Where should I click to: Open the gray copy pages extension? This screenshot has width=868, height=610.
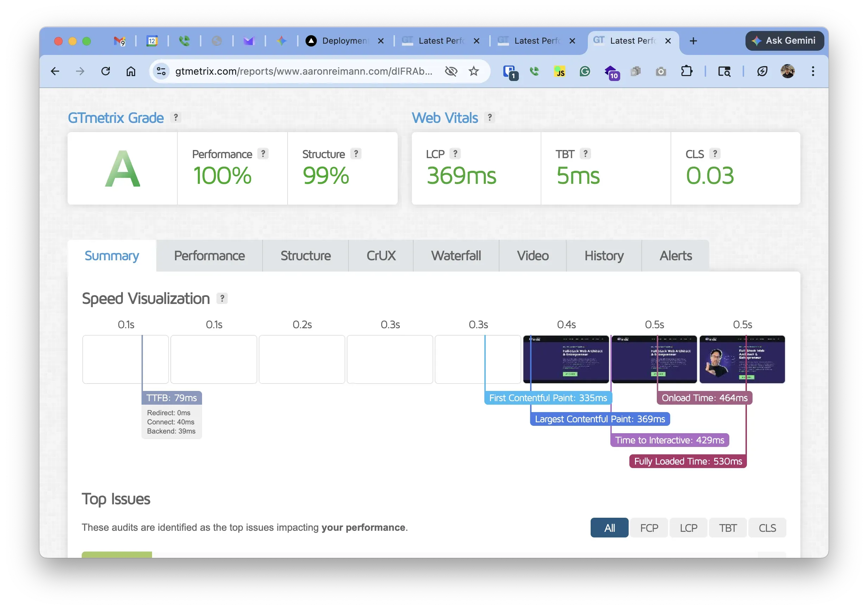coord(636,71)
